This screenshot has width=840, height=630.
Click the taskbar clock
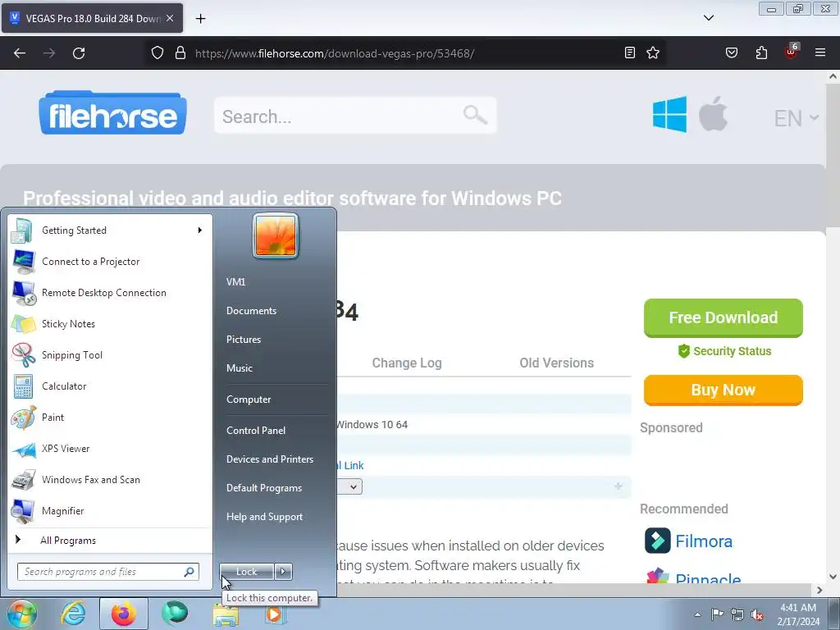pos(798,614)
